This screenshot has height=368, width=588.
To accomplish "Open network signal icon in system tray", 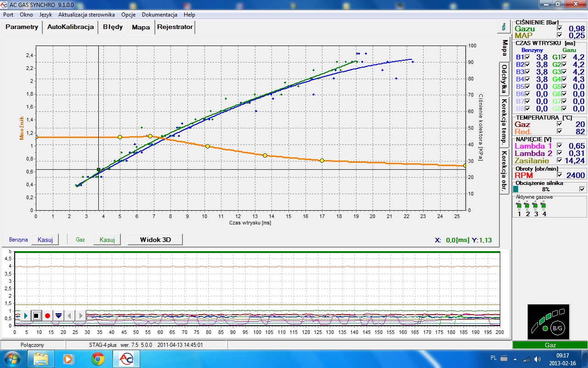I will (x=526, y=359).
